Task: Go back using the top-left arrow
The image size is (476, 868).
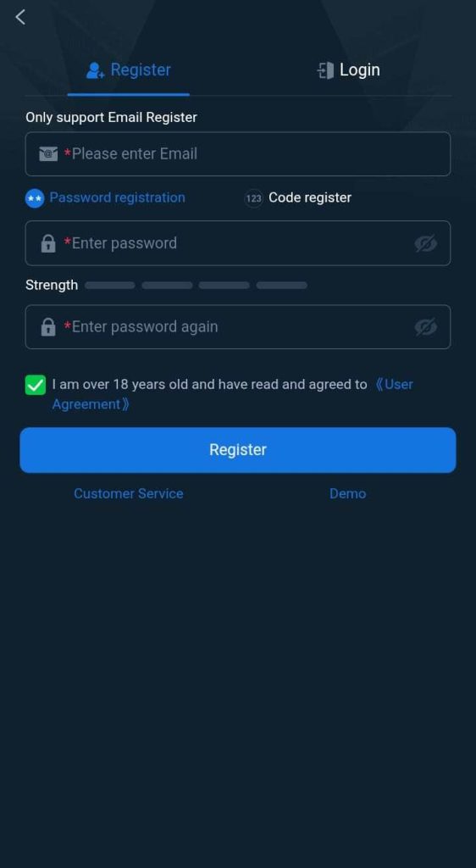Action: 19,17
